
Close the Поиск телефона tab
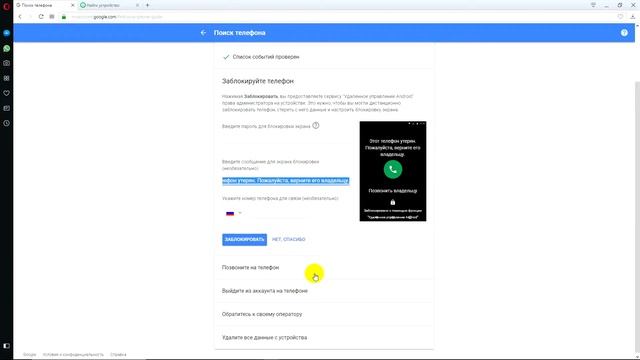point(73,5)
